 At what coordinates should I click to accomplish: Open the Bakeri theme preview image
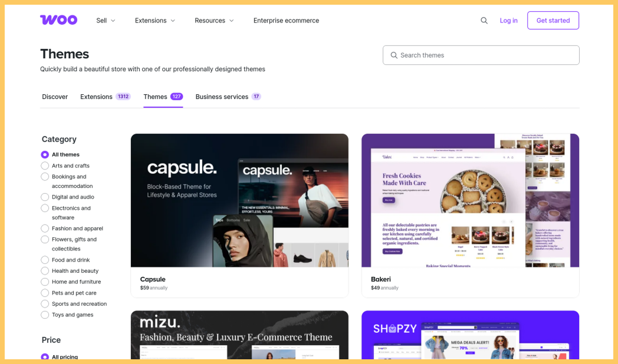pos(470,200)
